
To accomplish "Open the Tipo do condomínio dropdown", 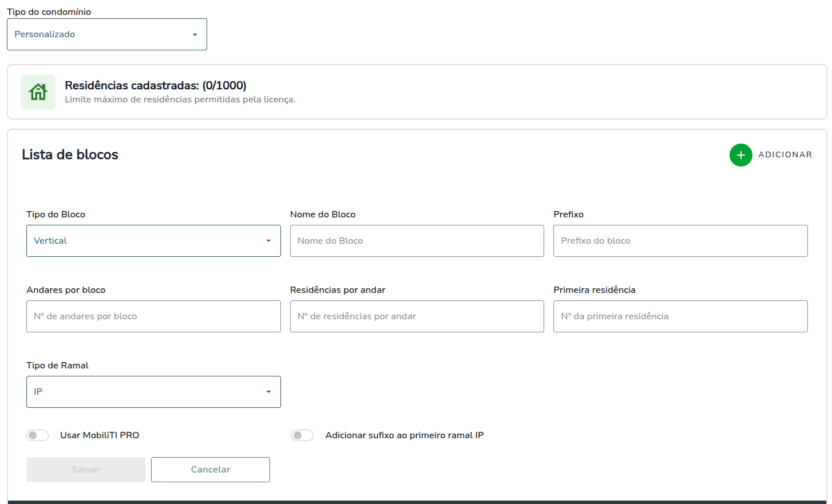I will tap(107, 34).
